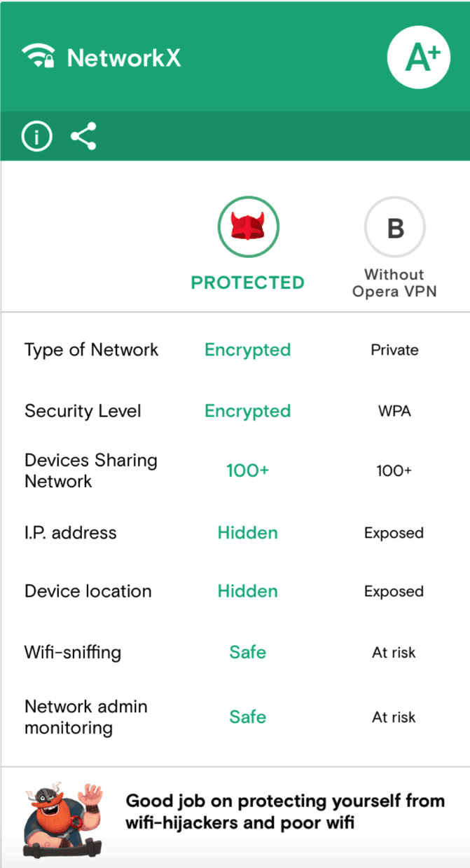The width and height of the screenshot is (470, 868).
Task: Select the A+ grade badge
Action: pos(419,57)
